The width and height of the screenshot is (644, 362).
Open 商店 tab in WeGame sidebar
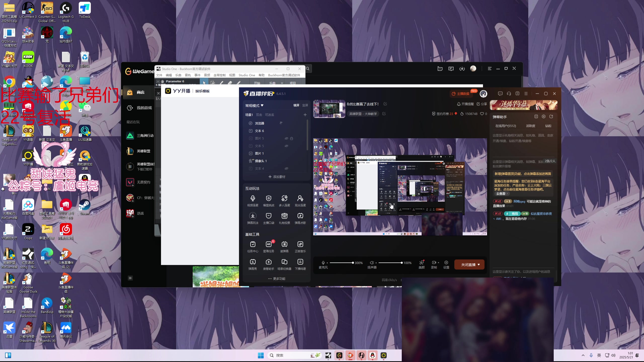point(138,92)
